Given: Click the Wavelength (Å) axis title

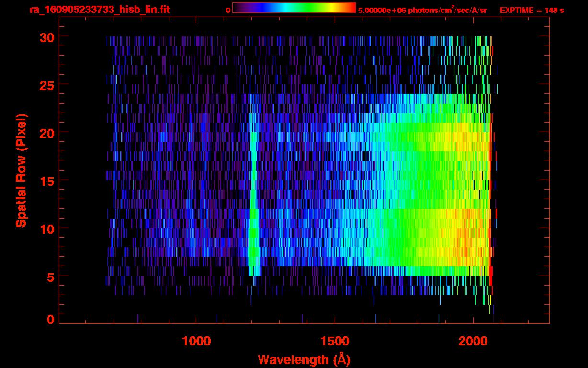Looking at the screenshot, I should click(x=304, y=359).
